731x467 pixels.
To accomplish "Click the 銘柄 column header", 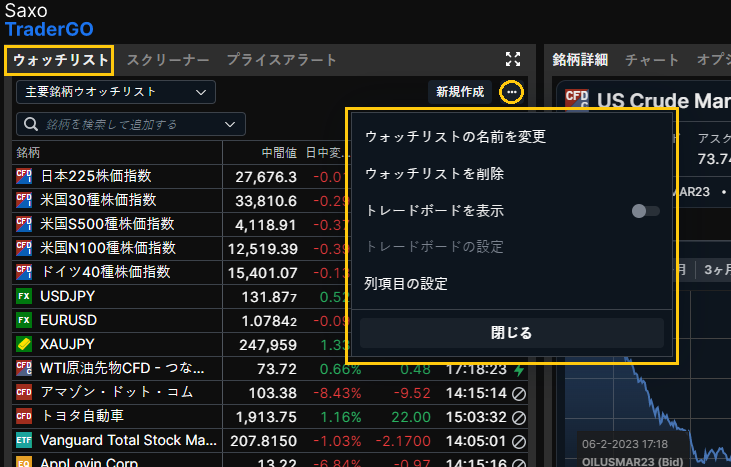I will (x=28, y=153).
